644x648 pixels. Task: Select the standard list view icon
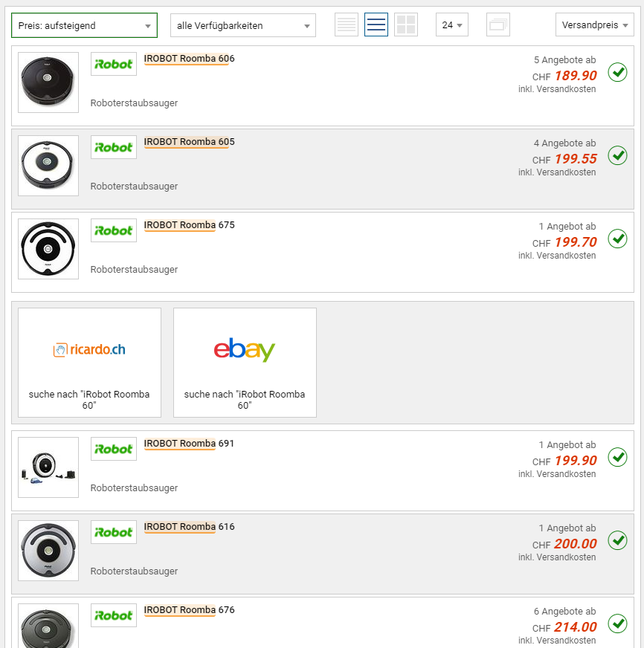376,25
